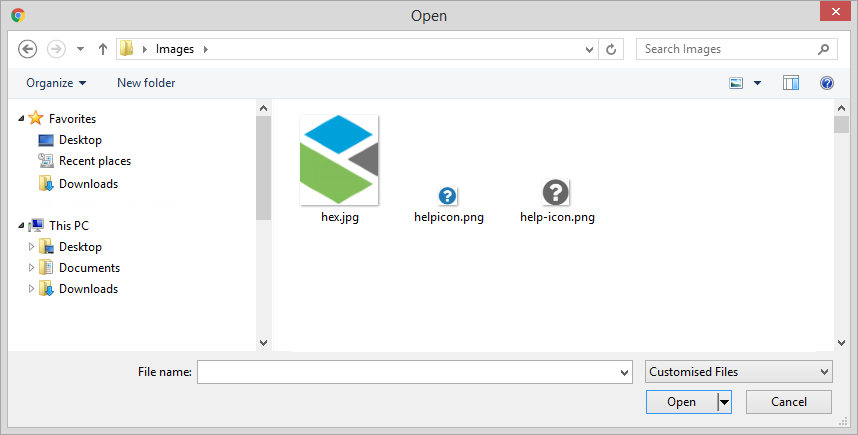
Task: Click into the File name field
Action: pyautogui.click(x=415, y=372)
